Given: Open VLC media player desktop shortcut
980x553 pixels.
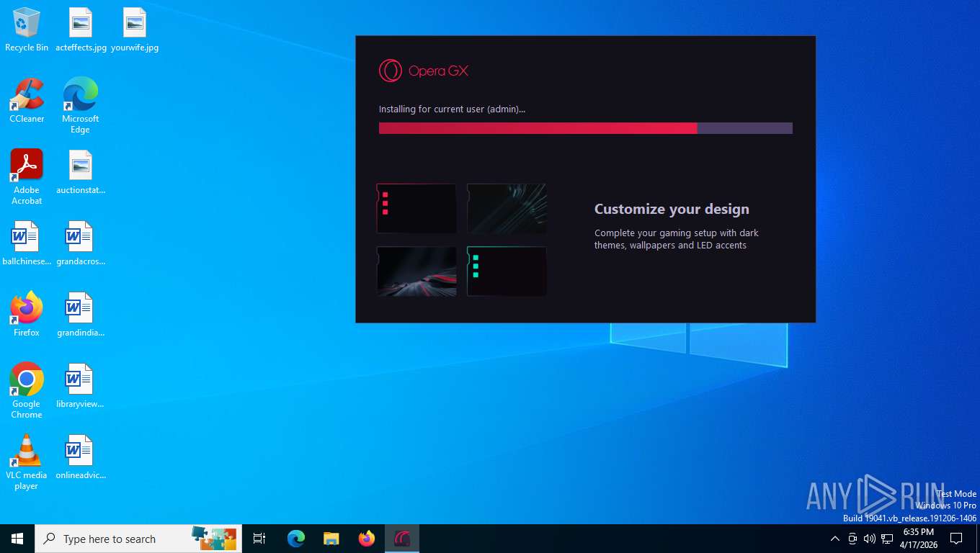Looking at the screenshot, I should pos(27,462).
